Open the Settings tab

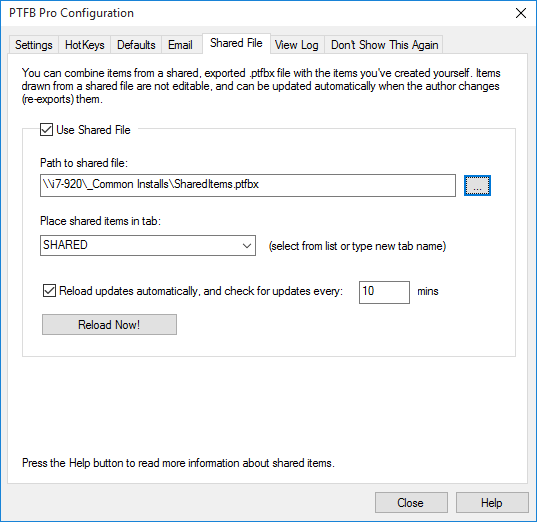click(x=34, y=45)
